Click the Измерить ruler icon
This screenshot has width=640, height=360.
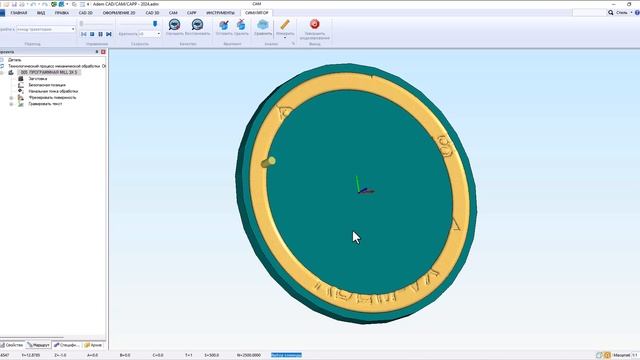pyautogui.click(x=285, y=24)
